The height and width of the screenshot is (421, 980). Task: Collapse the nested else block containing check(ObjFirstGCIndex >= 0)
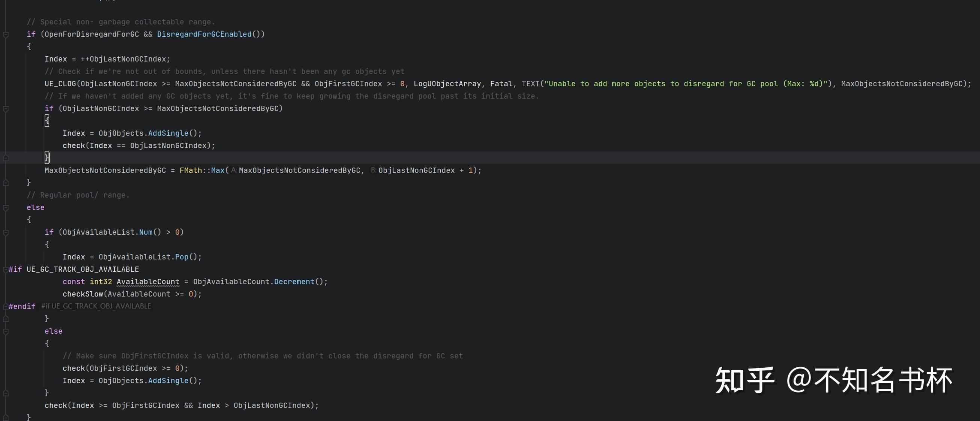click(x=6, y=331)
